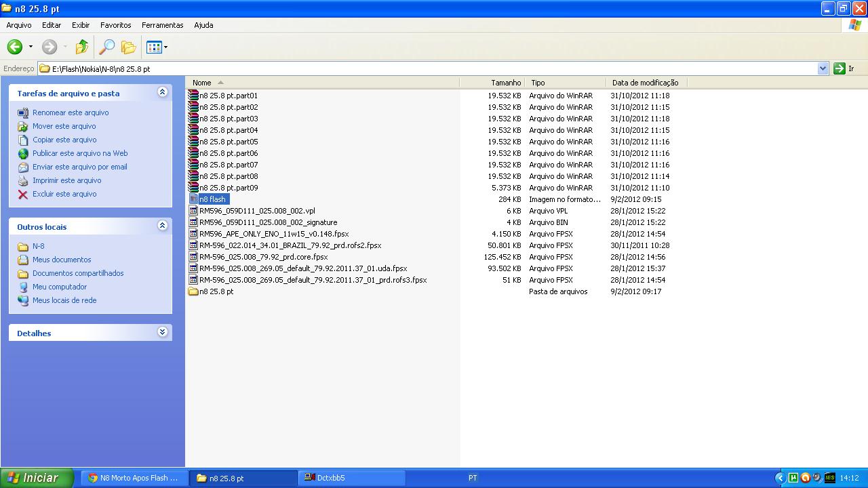Collapse the Outros locais panel
The width and height of the screenshot is (868, 488).
click(162, 226)
